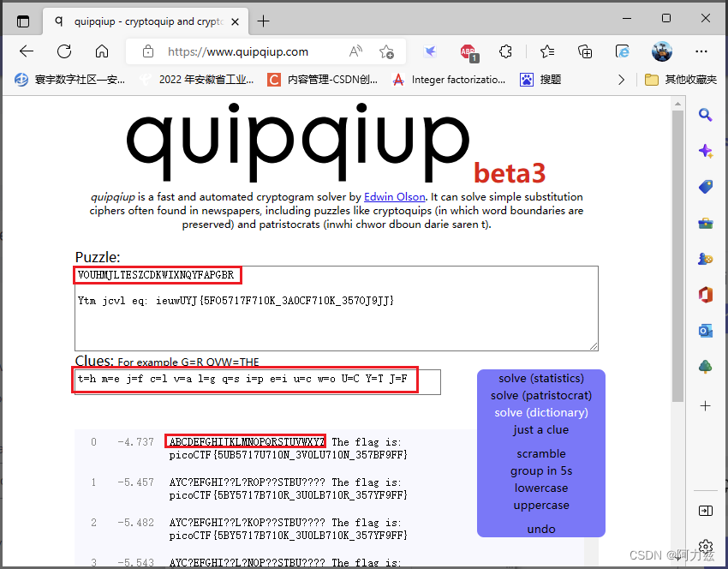728x569 pixels.
Task: Open the Collections icon
Action: click(x=585, y=51)
